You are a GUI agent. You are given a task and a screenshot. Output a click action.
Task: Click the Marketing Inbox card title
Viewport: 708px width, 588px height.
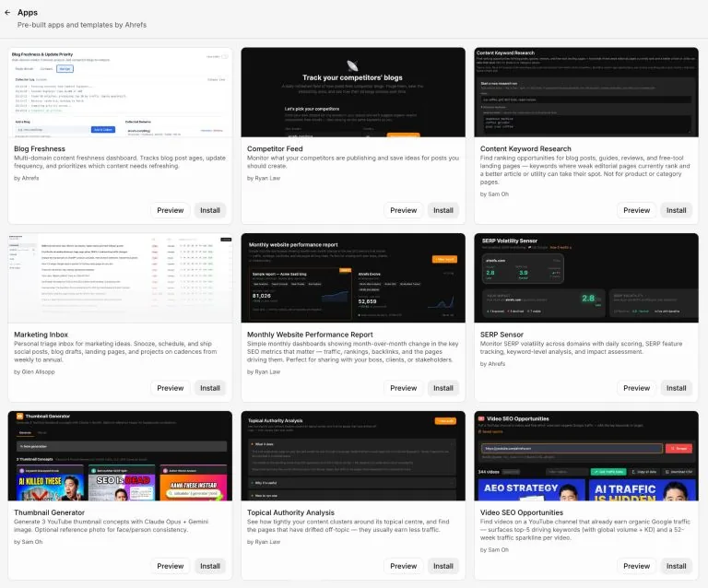coord(41,335)
